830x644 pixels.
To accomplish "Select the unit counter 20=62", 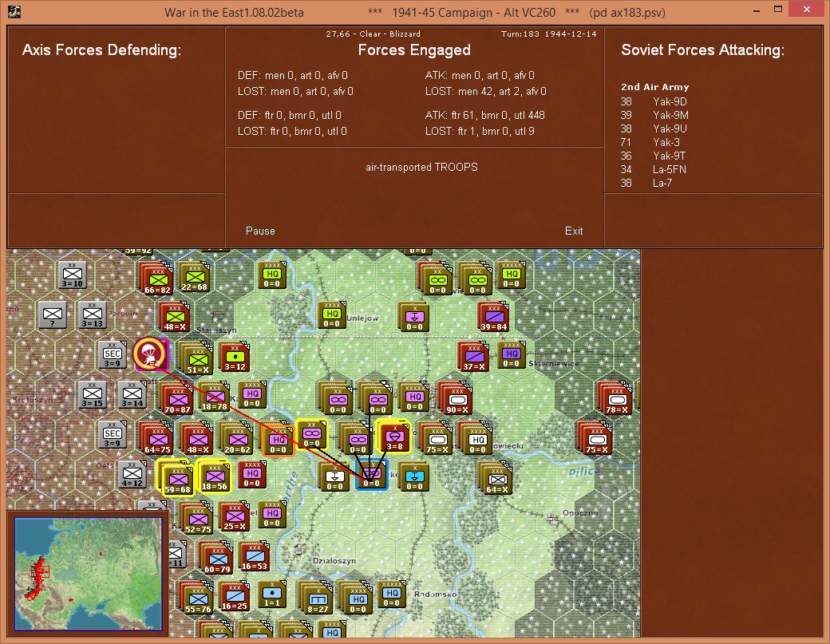I will click(x=237, y=439).
